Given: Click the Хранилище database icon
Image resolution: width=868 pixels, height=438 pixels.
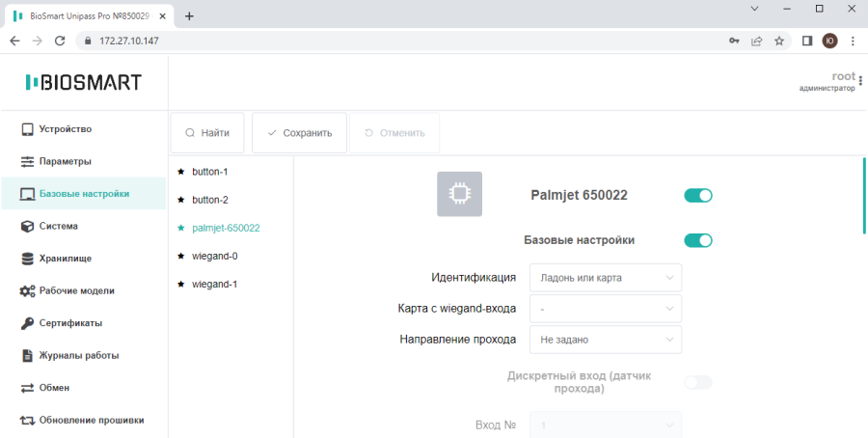Looking at the screenshot, I should [x=27, y=259].
